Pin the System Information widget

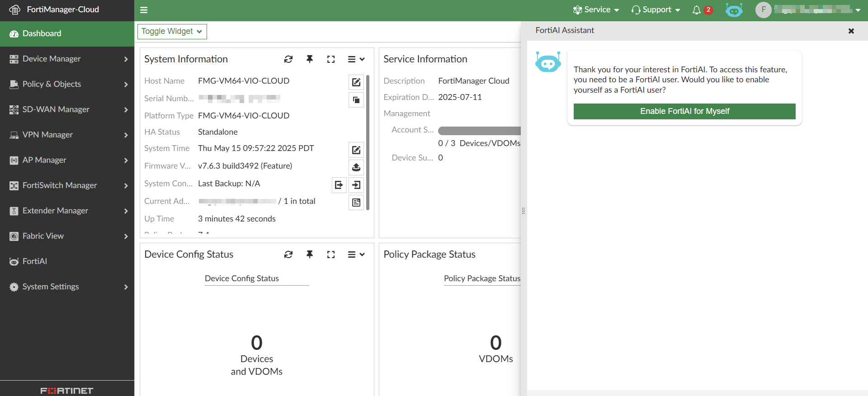310,59
